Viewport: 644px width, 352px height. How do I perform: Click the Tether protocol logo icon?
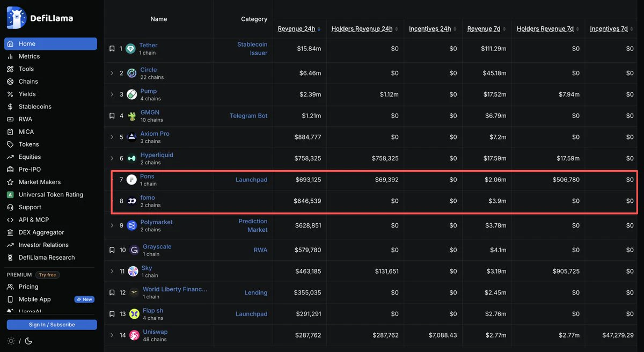(130, 49)
